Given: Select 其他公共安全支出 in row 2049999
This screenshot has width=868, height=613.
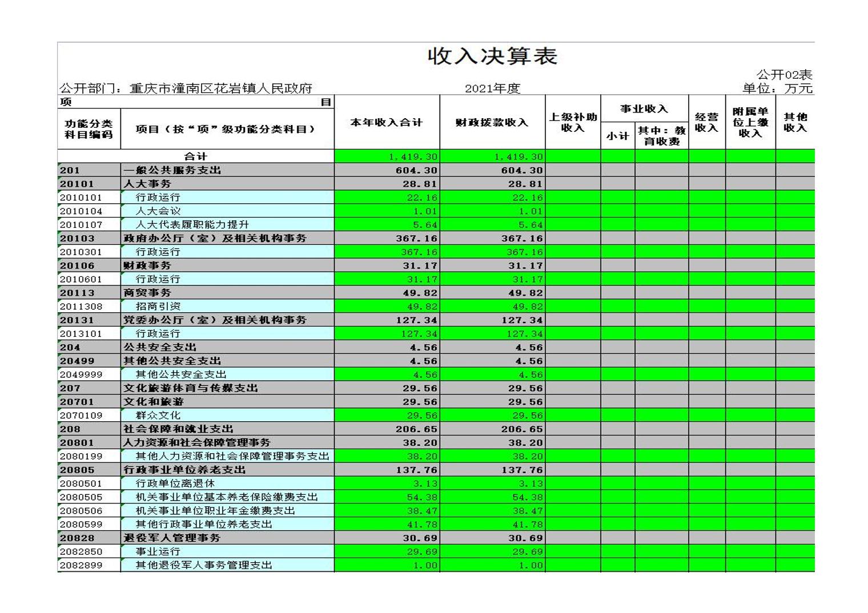Looking at the screenshot, I should click(x=180, y=374).
